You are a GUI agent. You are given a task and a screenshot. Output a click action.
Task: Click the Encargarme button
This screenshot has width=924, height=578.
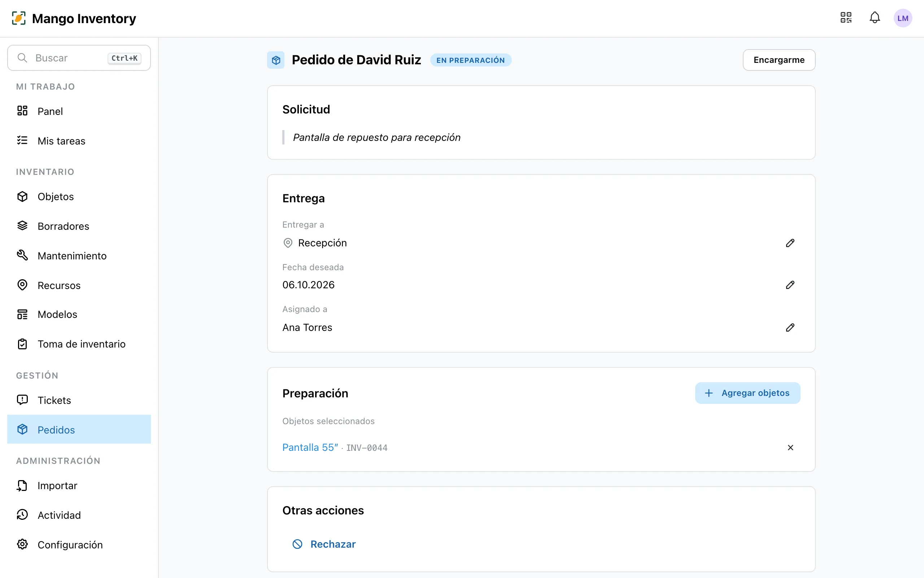(x=779, y=60)
